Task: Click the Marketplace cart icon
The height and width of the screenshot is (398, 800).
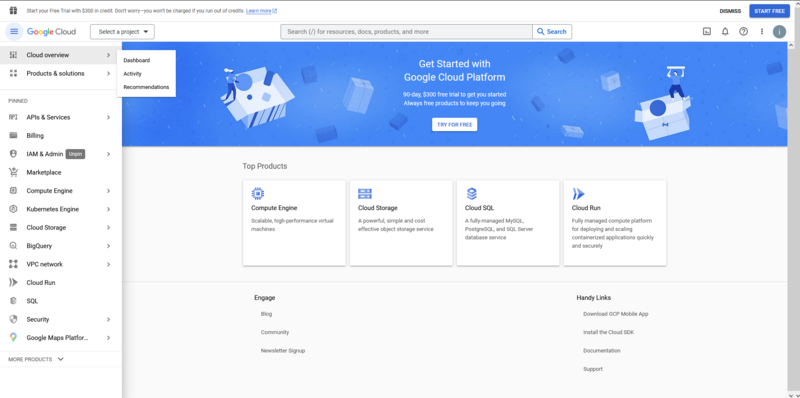Action: click(x=13, y=172)
